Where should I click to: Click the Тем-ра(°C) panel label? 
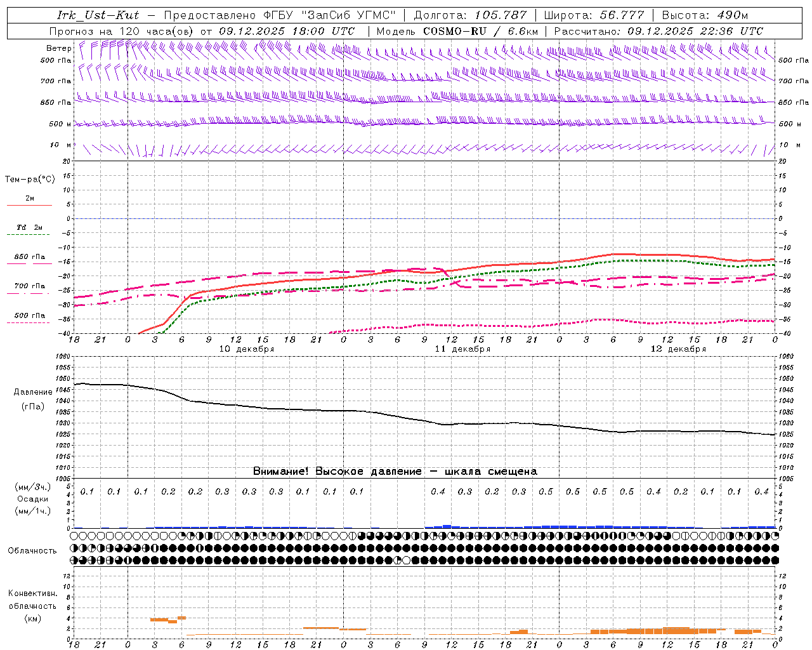pyautogui.click(x=30, y=180)
